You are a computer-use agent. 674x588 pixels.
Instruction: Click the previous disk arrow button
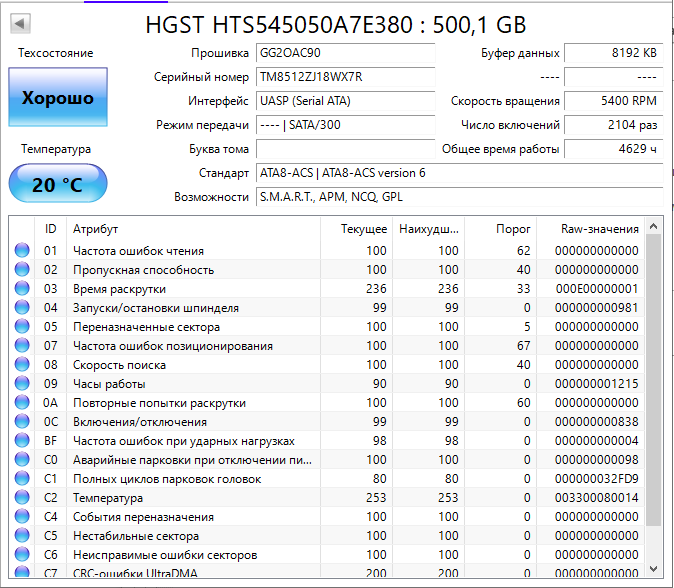click(x=21, y=23)
